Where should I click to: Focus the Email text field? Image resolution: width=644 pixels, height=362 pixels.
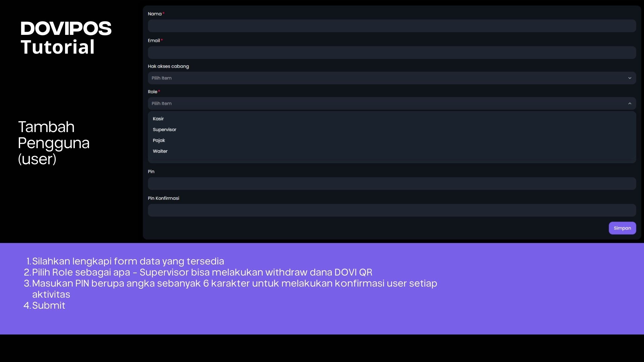tap(391, 53)
